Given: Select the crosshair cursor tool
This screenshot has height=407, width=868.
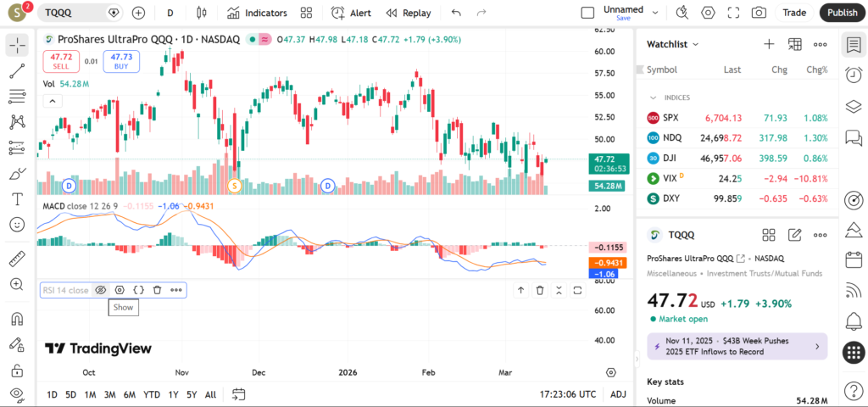Looking at the screenshot, I should (17, 46).
